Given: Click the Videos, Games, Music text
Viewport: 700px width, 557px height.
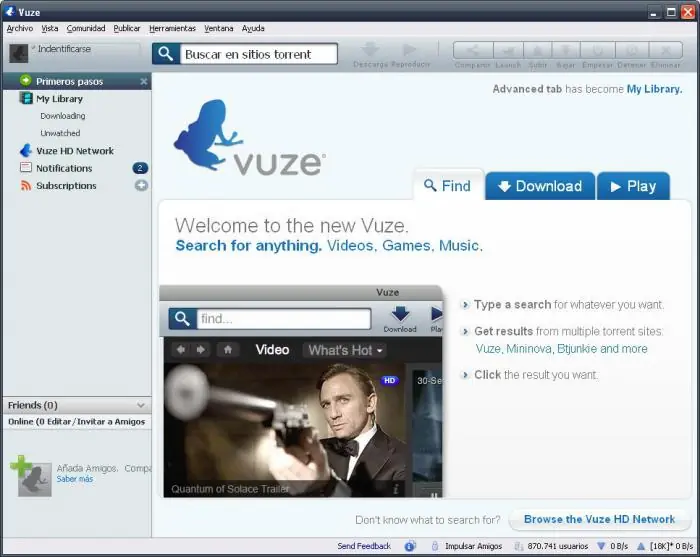Looking at the screenshot, I should tap(404, 245).
